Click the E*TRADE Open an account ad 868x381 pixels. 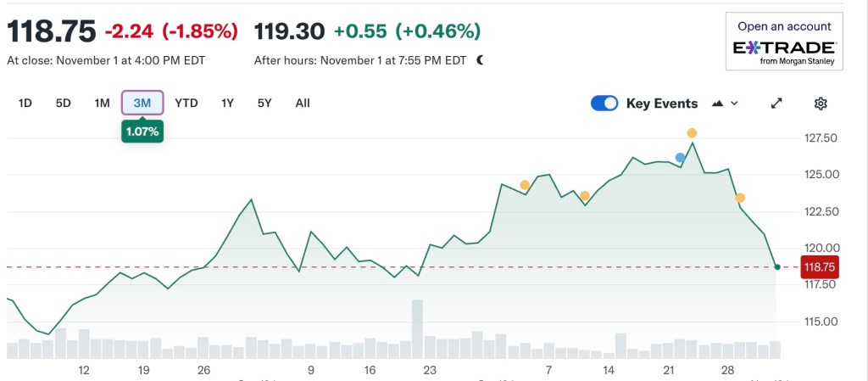tap(784, 42)
